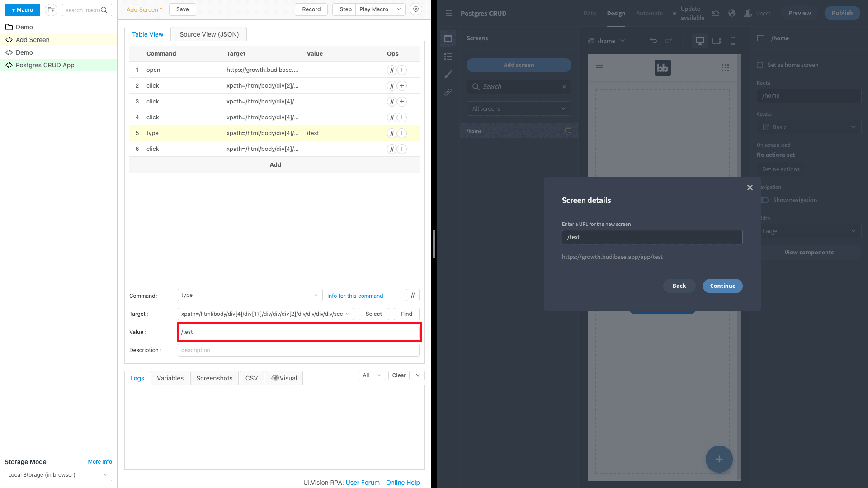Switch preview to desktop device icon
The image size is (868, 488).
(x=700, y=41)
